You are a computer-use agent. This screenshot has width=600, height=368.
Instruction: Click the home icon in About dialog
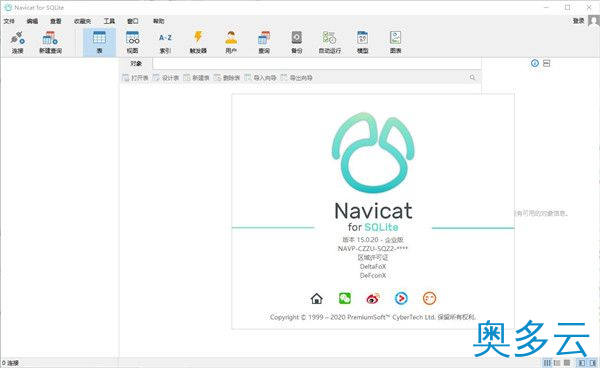point(316,298)
